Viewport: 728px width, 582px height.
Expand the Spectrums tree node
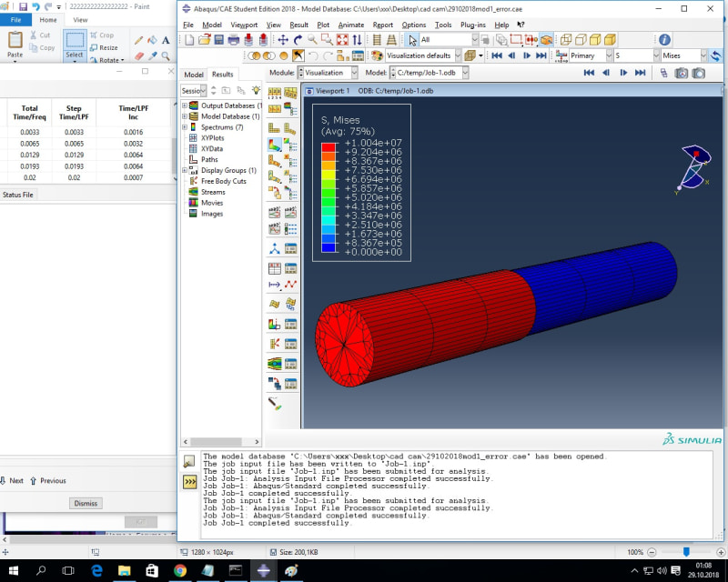pos(185,126)
